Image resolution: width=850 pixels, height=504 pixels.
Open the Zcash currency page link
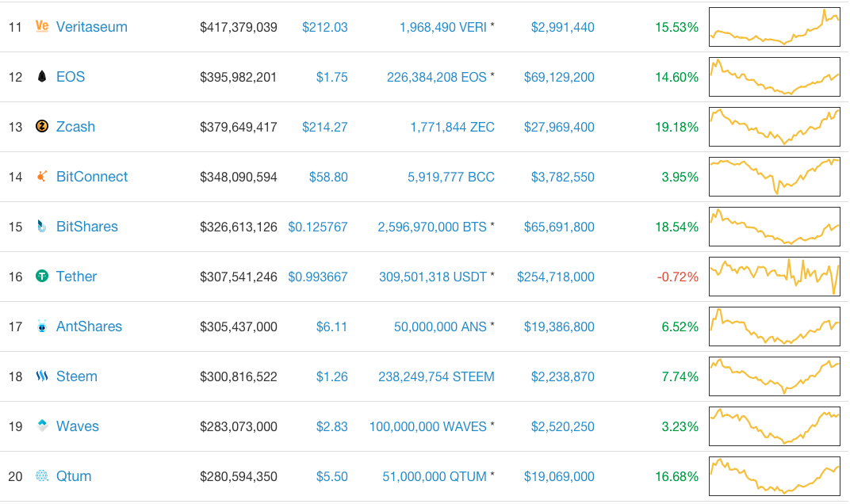(75, 127)
